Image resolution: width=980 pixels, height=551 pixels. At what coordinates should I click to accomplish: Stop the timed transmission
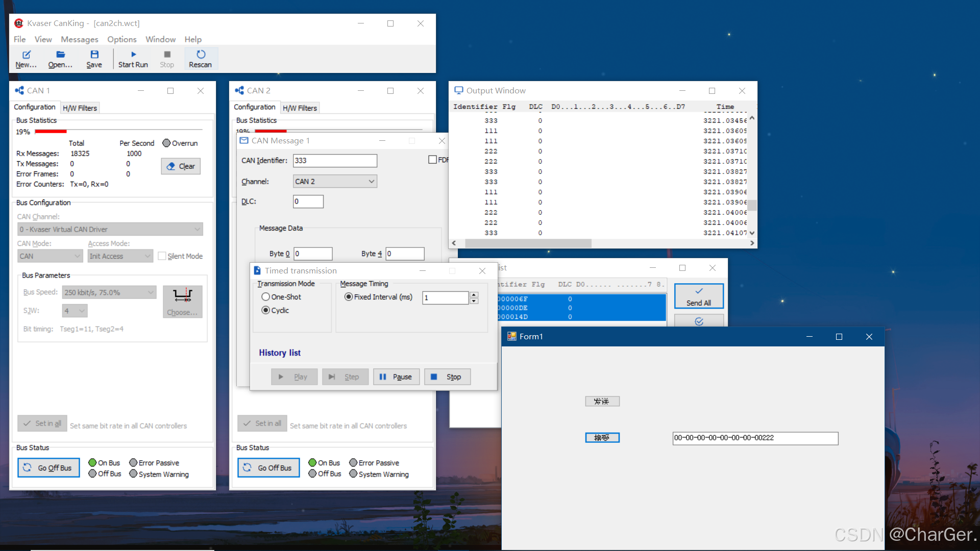click(x=447, y=377)
